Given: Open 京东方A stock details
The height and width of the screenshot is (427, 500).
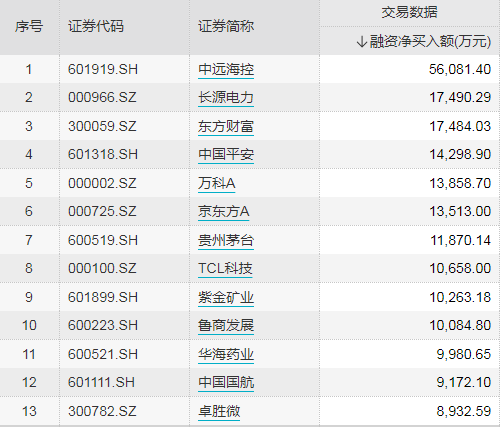Looking at the screenshot, I should point(224,211).
